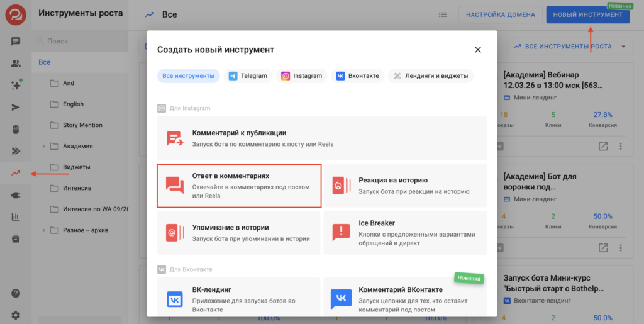Close the create new tool dialog

click(x=477, y=50)
